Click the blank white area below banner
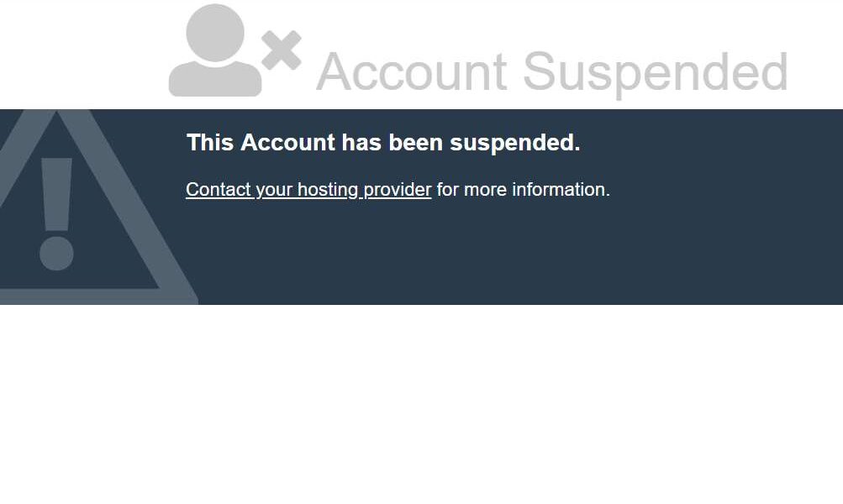 point(422,403)
